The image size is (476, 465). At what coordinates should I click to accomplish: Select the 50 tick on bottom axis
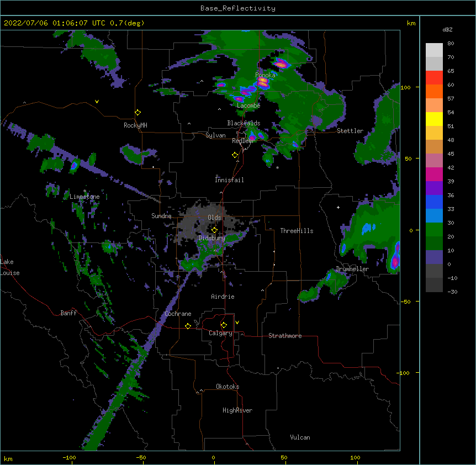pyautogui.click(x=284, y=458)
